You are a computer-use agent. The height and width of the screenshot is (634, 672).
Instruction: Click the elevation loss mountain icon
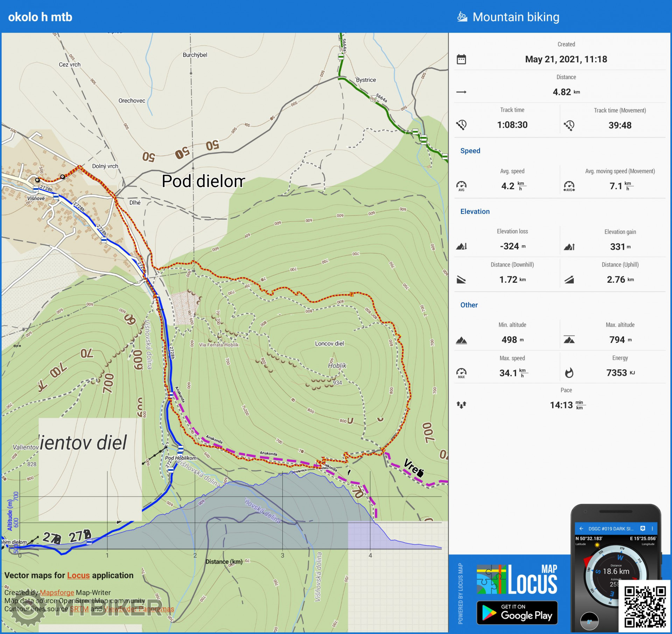(x=461, y=247)
